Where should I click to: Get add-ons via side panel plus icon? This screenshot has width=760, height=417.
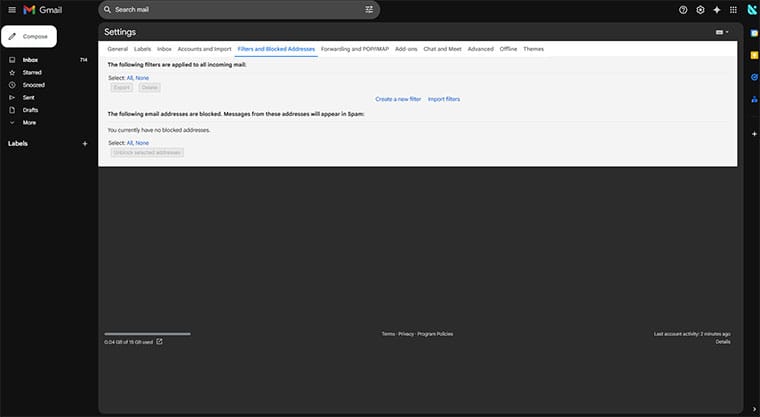coord(754,133)
